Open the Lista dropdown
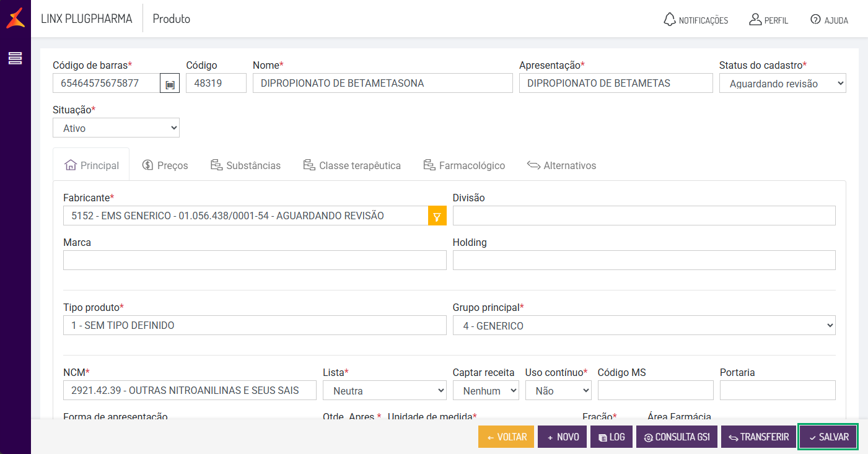868x454 pixels. coord(384,391)
